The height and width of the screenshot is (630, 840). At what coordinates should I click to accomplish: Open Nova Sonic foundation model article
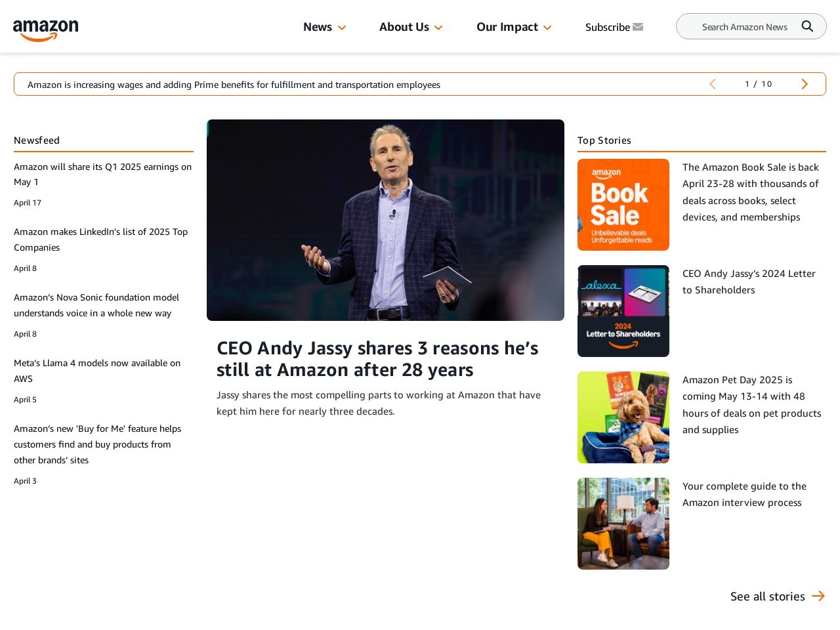click(x=96, y=305)
